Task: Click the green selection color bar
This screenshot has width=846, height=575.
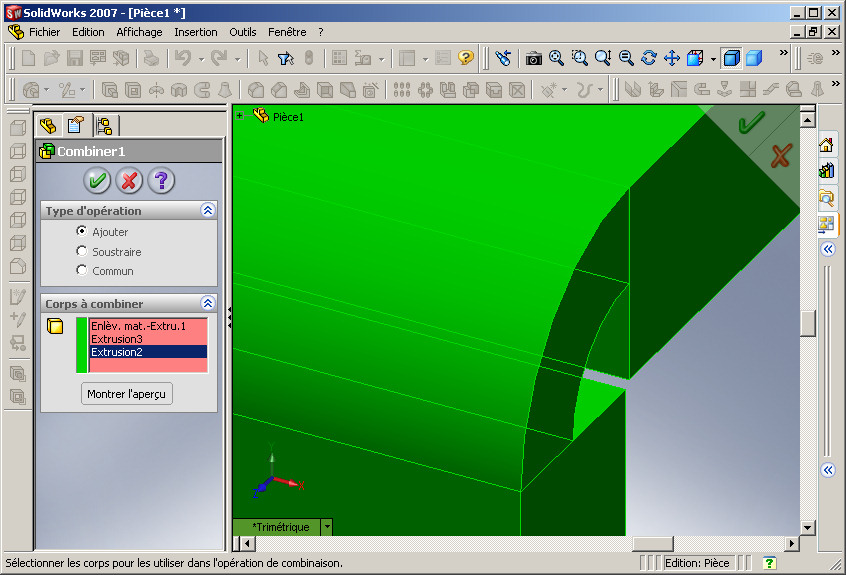Action: [x=81, y=345]
